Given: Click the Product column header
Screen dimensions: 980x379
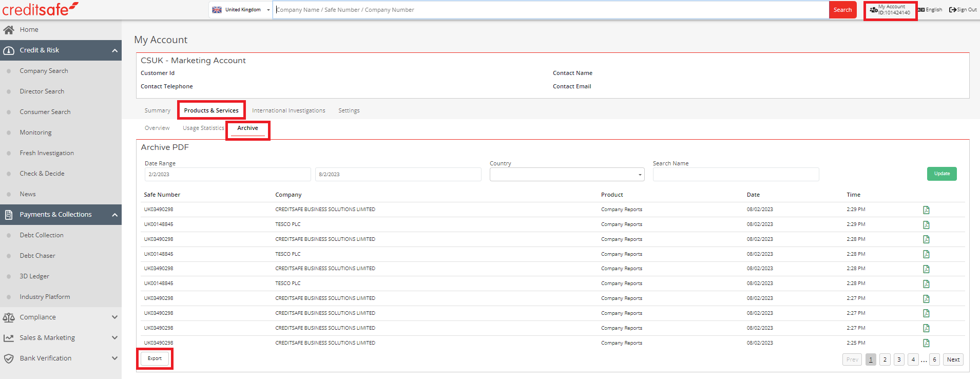Looking at the screenshot, I should click(x=612, y=195).
